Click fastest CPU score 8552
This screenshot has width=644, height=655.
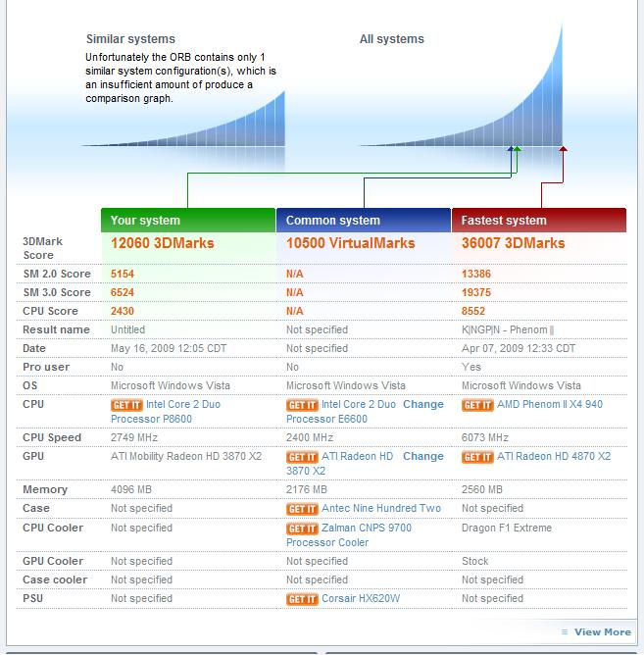[x=473, y=311]
